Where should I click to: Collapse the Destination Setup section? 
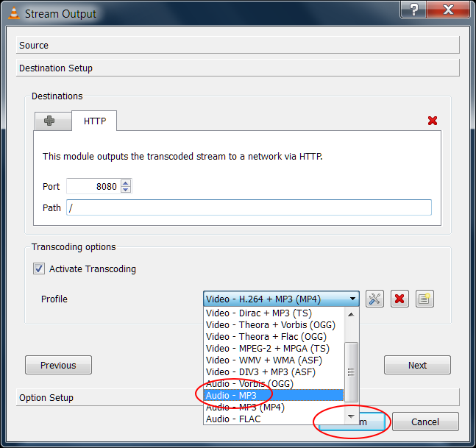click(x=238, y=68)
